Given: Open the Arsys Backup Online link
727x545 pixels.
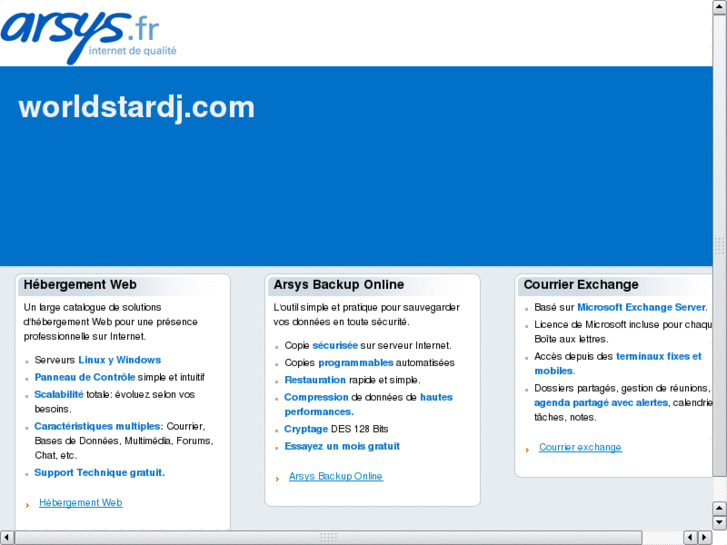Looking at the screenshot, I should click(336, 476).
